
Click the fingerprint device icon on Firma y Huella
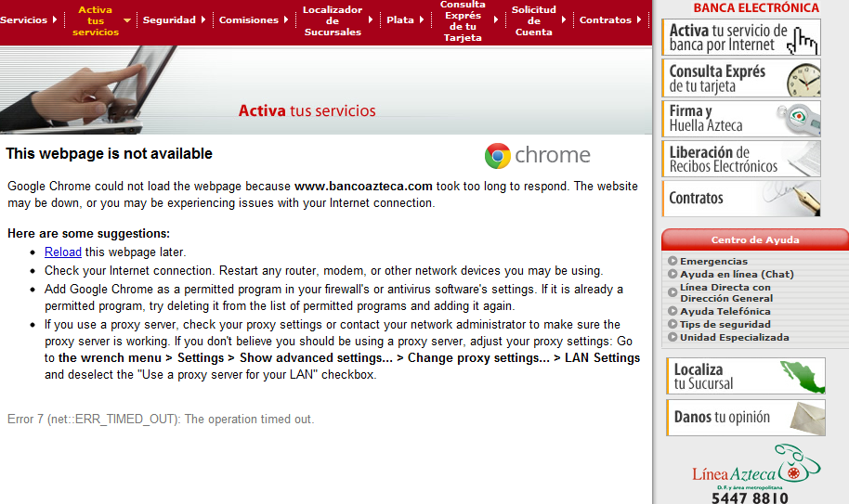tap(799, 120)
